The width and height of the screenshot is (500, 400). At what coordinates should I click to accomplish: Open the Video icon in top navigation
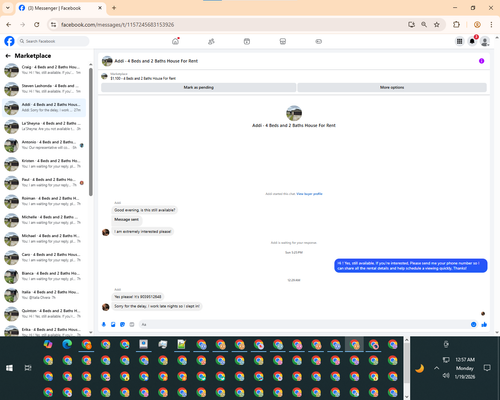247,41
